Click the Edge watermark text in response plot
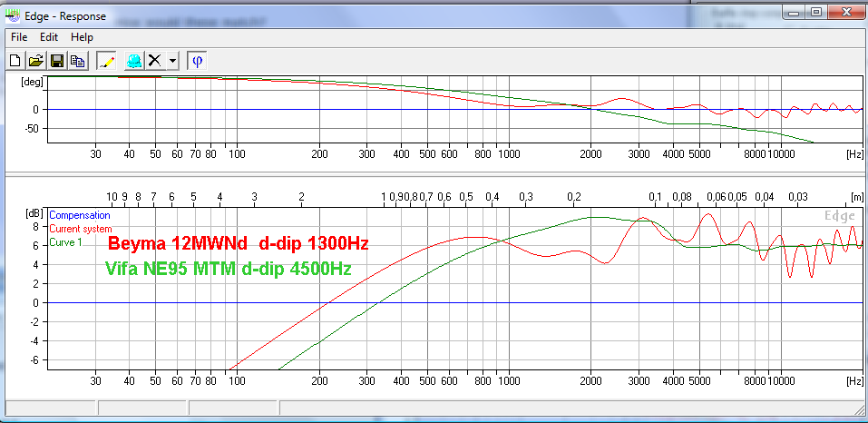Image resolution: width=868 pixels, height=423 pixels. 840,216
